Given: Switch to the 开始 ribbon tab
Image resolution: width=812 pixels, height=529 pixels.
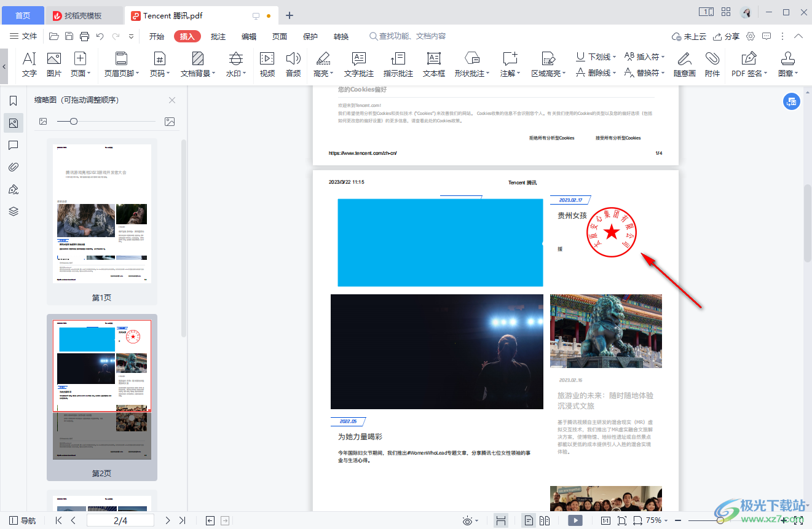Looking at the screenshot, I should point(157,36).
